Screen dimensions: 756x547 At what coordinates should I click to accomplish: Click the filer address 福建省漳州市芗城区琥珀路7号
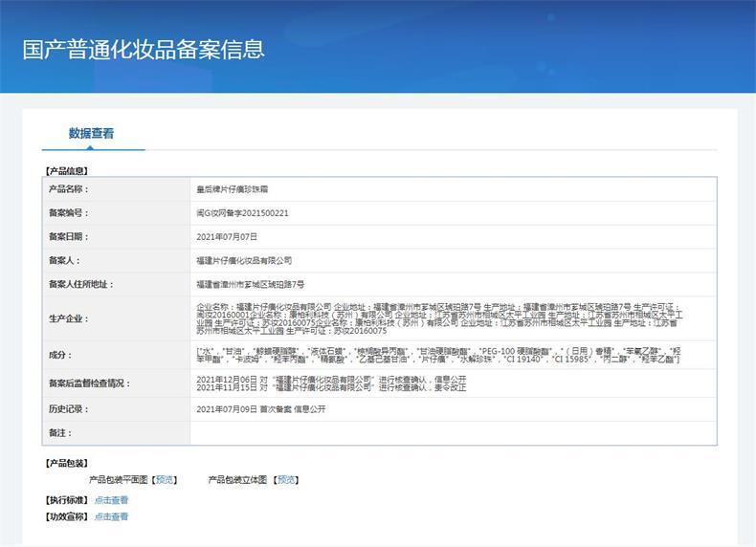(250, 284)
